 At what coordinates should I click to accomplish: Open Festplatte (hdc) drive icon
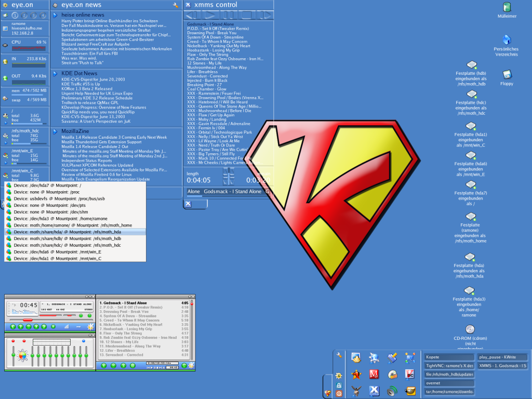(471, 94)
